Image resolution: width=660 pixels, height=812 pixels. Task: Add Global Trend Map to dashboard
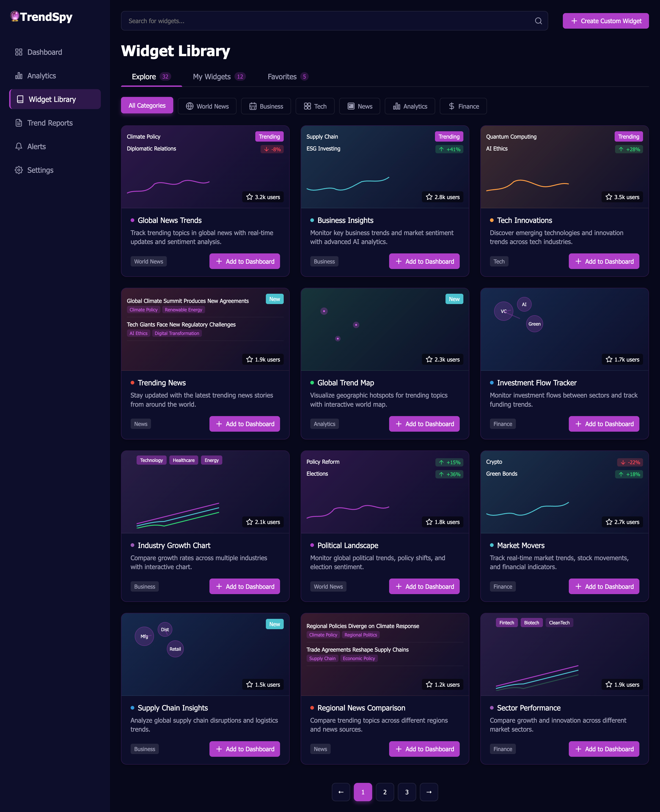point(424,424)
